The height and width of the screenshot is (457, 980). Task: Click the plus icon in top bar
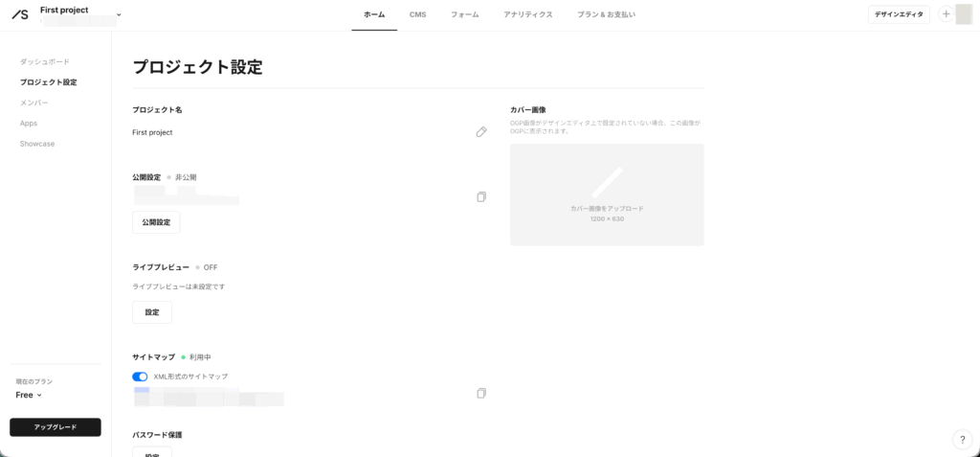point(946,14)
